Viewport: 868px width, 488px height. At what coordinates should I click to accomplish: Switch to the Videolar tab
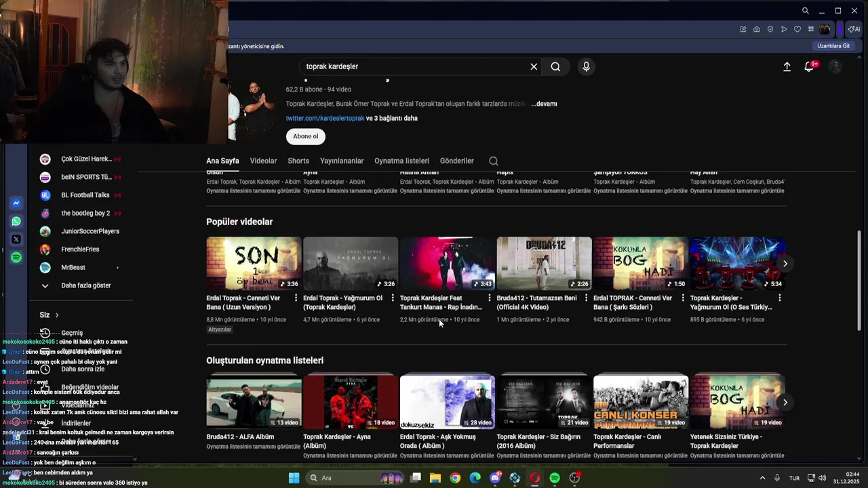pos(263,161)
